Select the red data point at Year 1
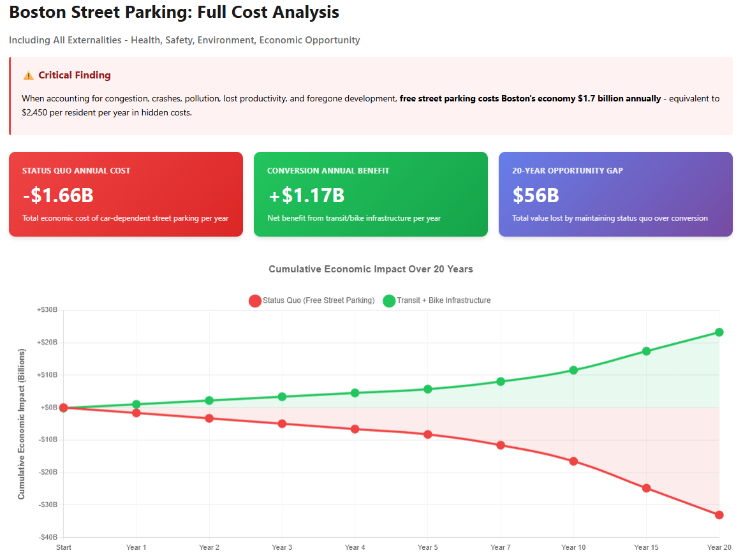The height and width of the screenshot is (560, 743). pos(136,413)
